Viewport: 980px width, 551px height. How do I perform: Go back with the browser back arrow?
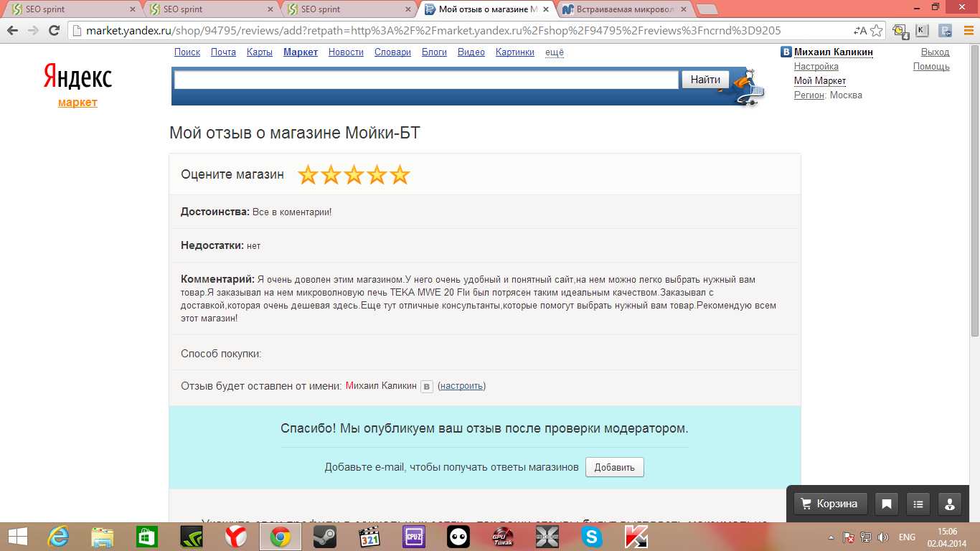click(x=13, y=31)
